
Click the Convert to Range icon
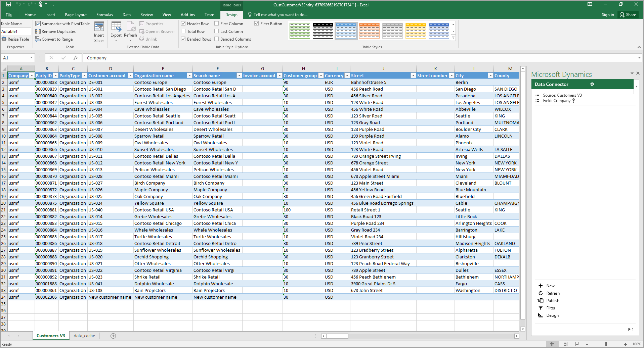coord(38,39)
